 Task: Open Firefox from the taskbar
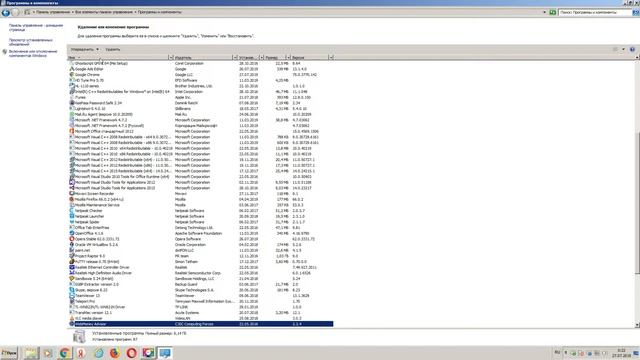[x=115, y=353]
